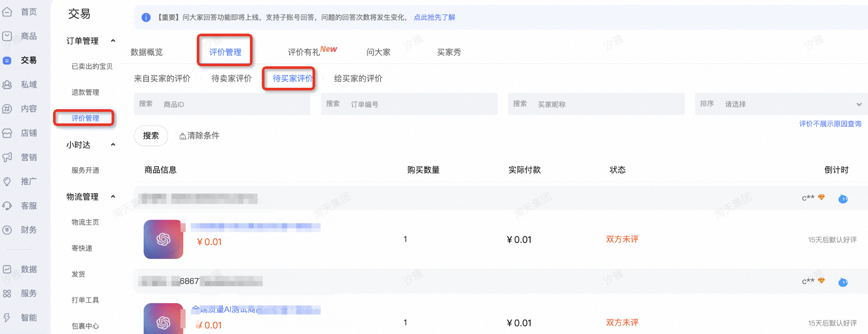The image size is (868, 334).
Task: Click 清除条件 to clear filters
Action: (199, 136)
